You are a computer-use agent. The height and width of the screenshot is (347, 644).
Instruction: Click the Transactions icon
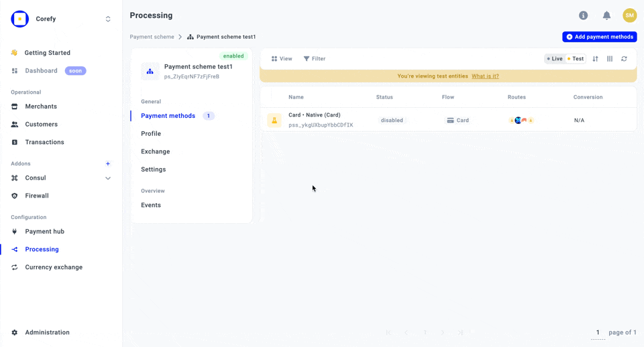[x=15, y=142]
